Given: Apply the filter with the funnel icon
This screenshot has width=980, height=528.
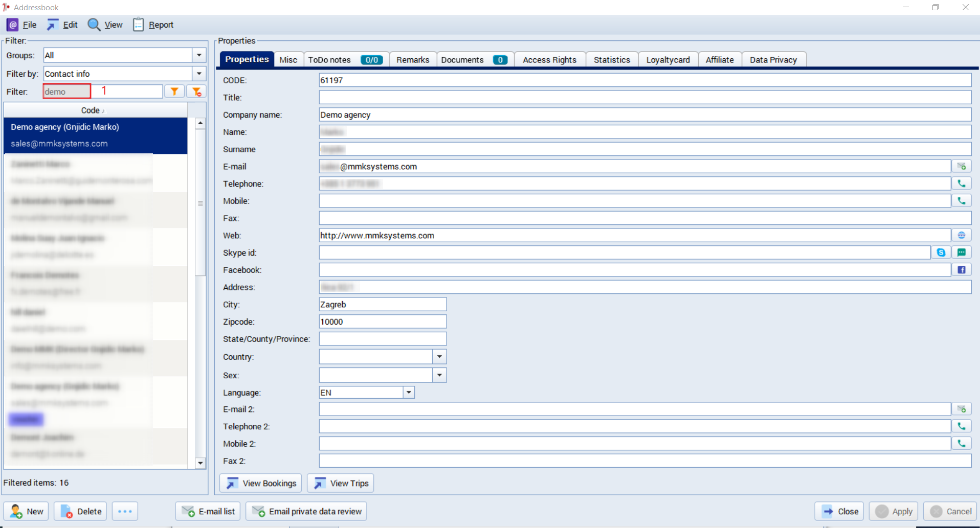Looking at the screenshot, I should point(174,91).
